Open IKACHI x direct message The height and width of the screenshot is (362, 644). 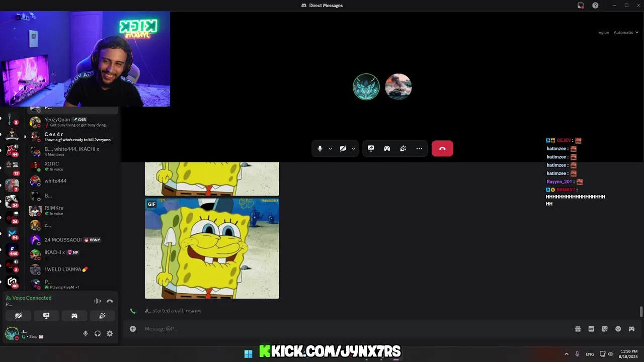point(72,254)
